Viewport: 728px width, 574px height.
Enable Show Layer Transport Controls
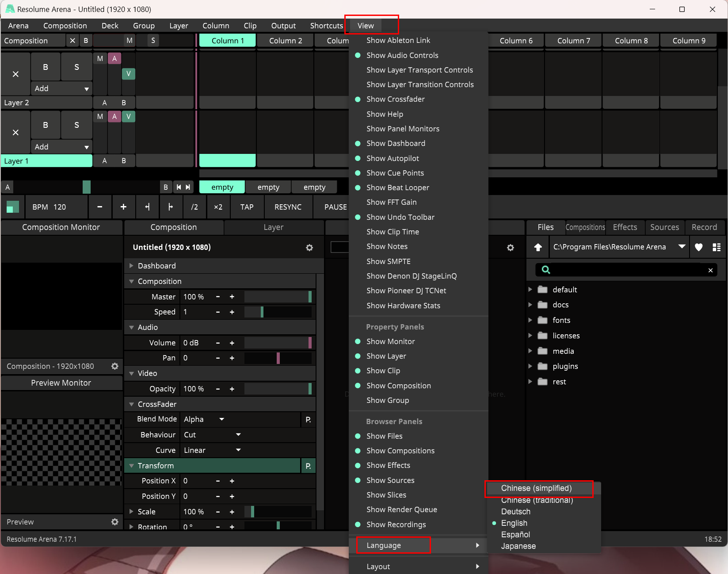(419, 70)
